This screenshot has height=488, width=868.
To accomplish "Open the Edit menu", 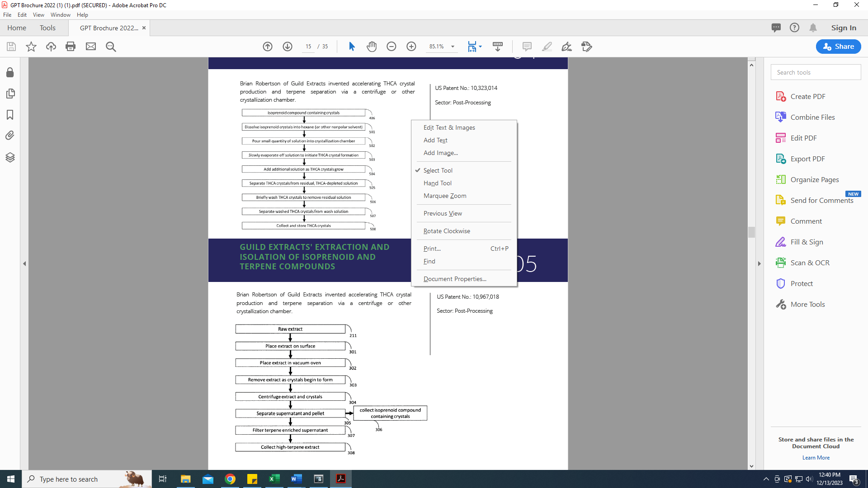I will (22, 15).
